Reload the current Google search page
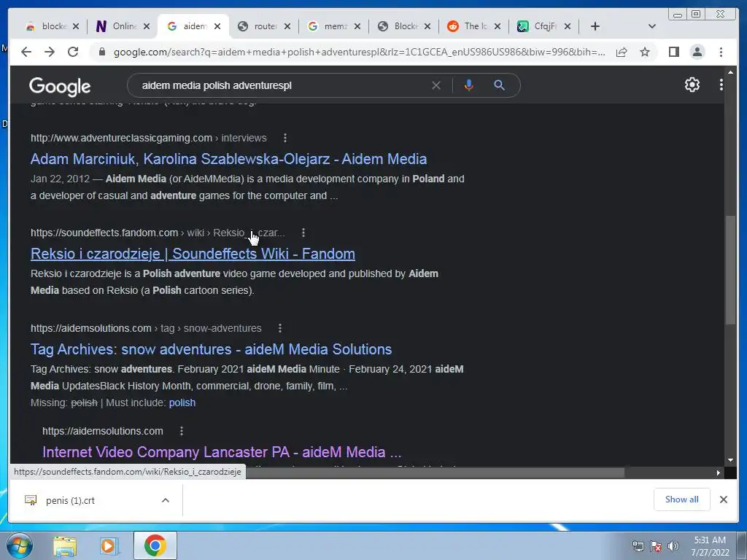 (73, 52)
